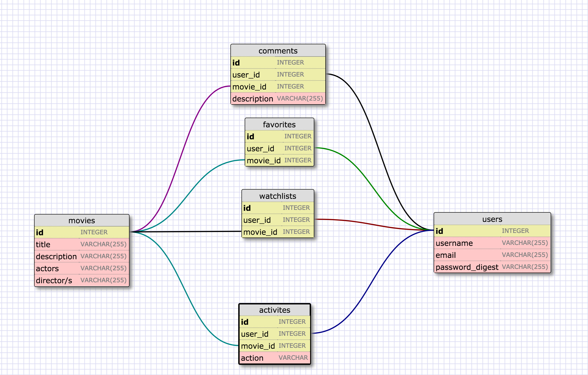Click user_id row in watchlists table
Viewport: 588px width, 375px height.
[x=278, y=220]
